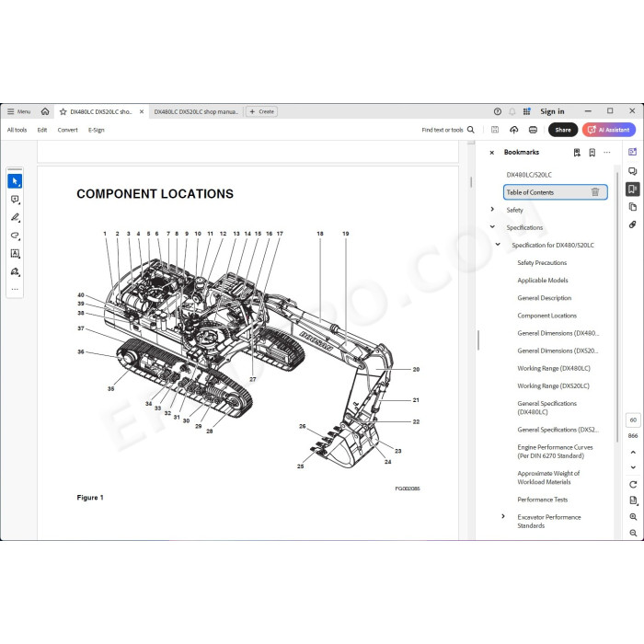Click the zoom out magnifier icon
Image resolution: width=644 pixels, height=644 pixels.
pos(633,533)
